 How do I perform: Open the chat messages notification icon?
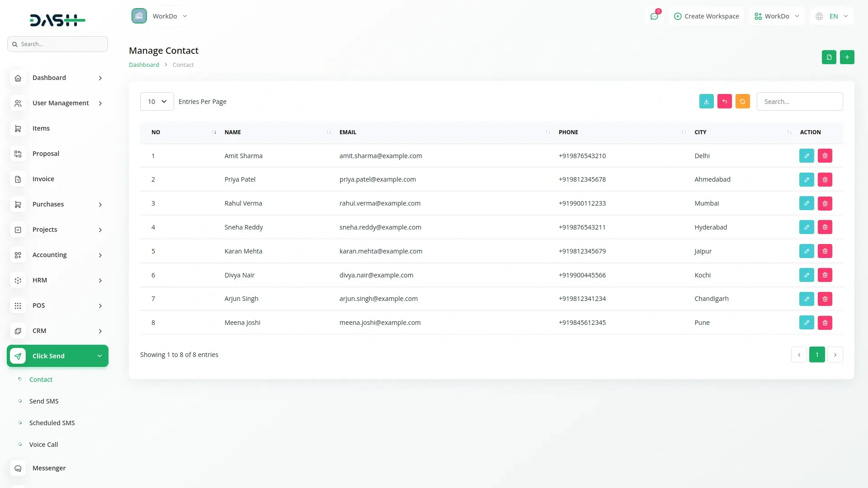coord(654,16)
